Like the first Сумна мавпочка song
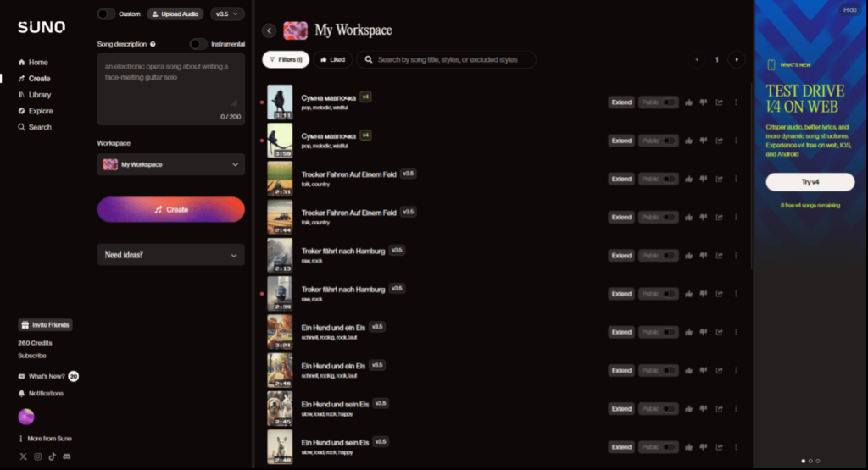 (x=688, y=102)
